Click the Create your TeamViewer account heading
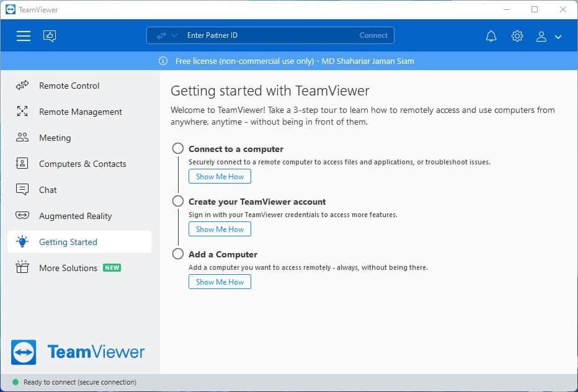This screenshot has width=578, height=392. click(x=257, y=202)
